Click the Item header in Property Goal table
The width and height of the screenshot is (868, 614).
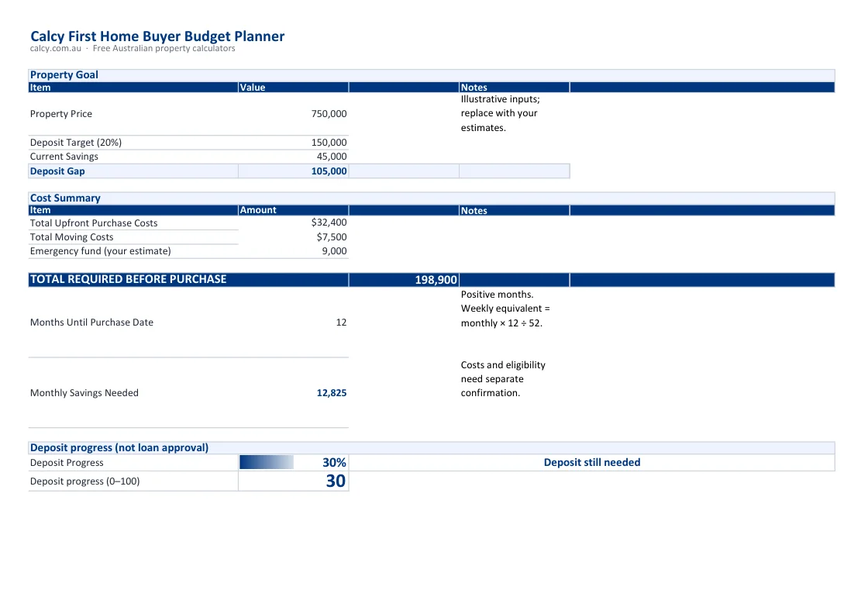coord(40,88)
